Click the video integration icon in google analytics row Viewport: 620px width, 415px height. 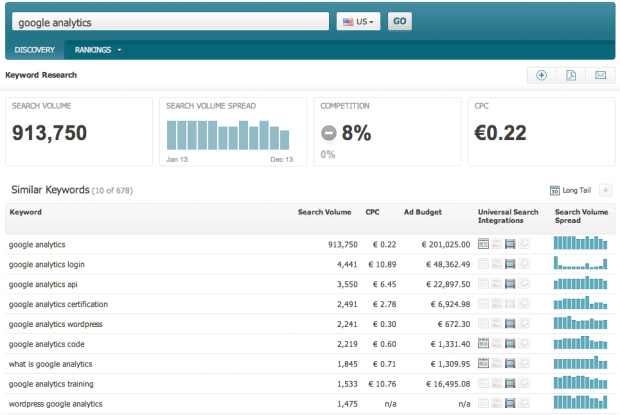510,244
